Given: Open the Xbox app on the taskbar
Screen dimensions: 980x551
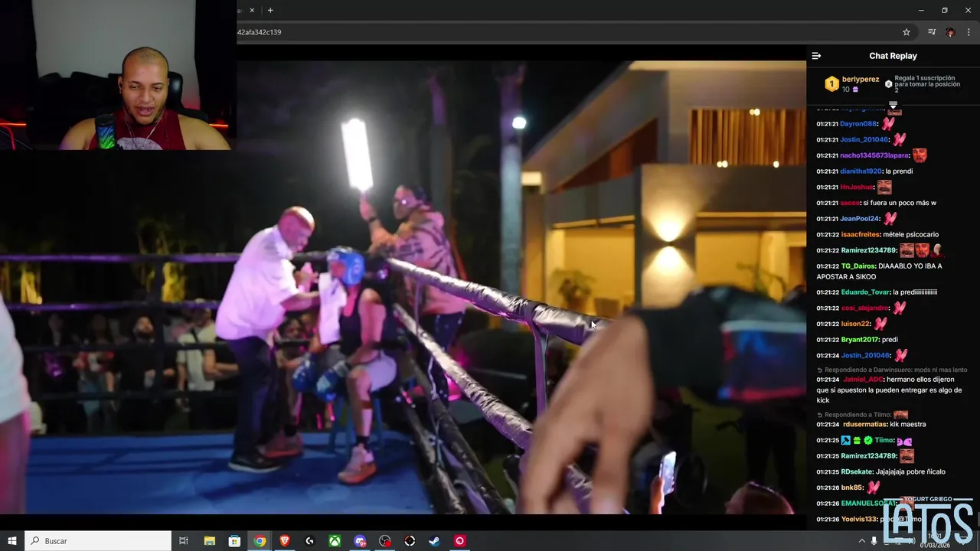Looking at the screenshot, I should pyautogui.click(x=335, y=541).
